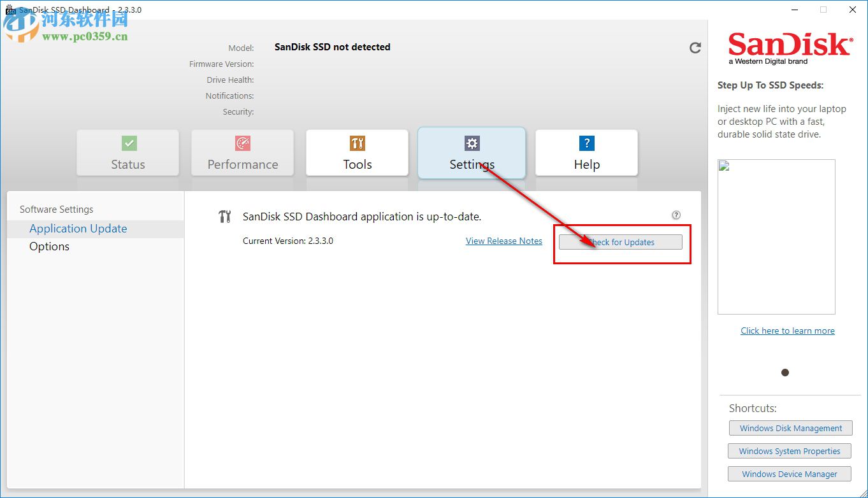
Task: Open the Status tab
Action: click(128, 153)
